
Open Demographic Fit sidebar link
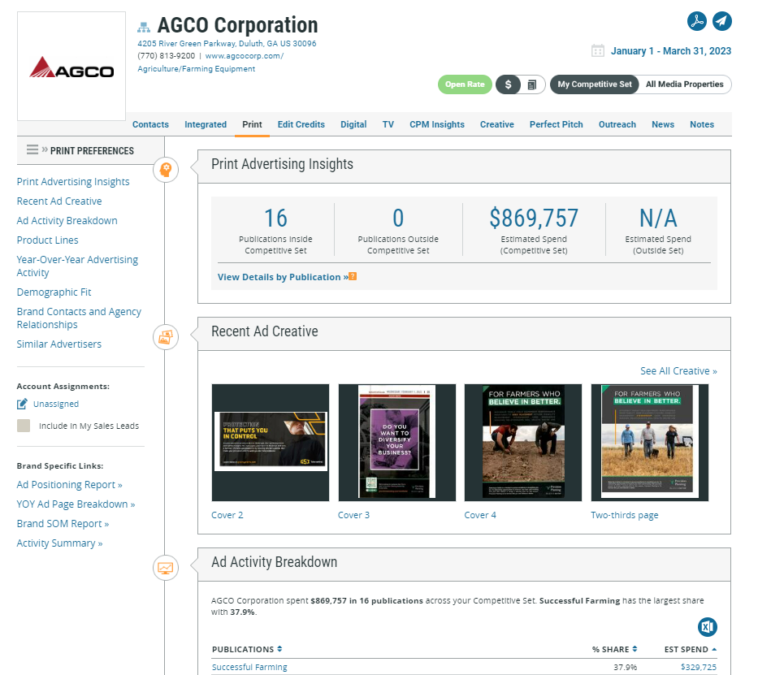click(x=54, y=292)
